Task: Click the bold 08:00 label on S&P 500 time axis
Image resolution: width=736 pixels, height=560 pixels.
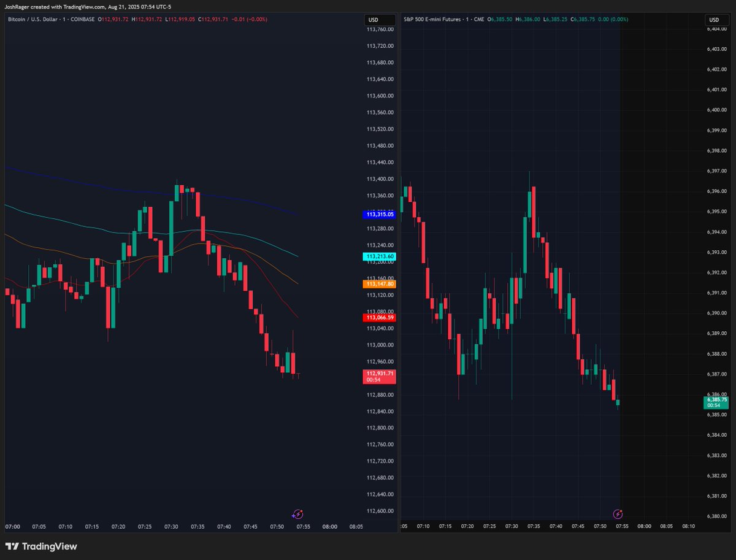Action: tap(644, 526)
